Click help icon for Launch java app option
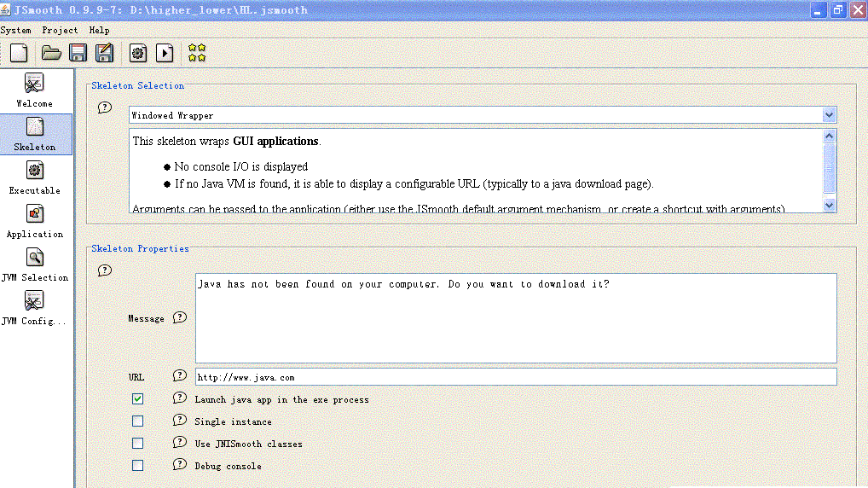This screenshot has width=868, height=488. tap(180, 398)
